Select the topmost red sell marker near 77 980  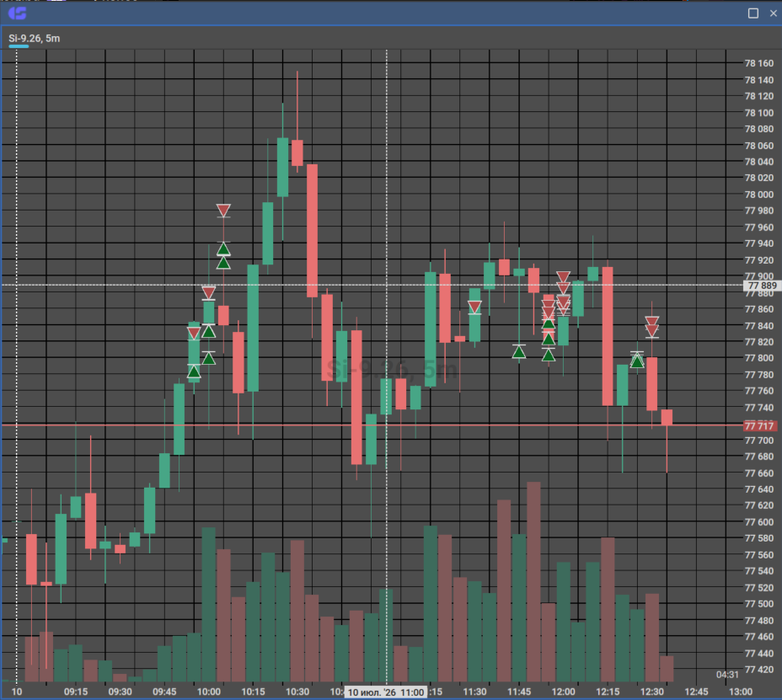pos(223,210)
